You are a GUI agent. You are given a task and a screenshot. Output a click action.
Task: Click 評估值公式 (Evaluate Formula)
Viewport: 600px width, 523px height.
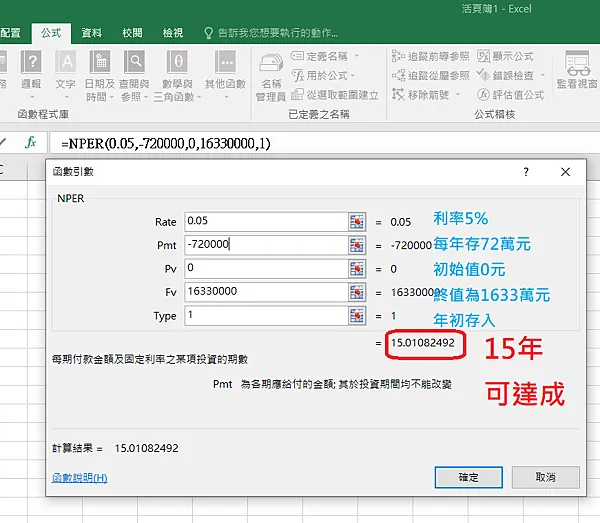(510, 94)
